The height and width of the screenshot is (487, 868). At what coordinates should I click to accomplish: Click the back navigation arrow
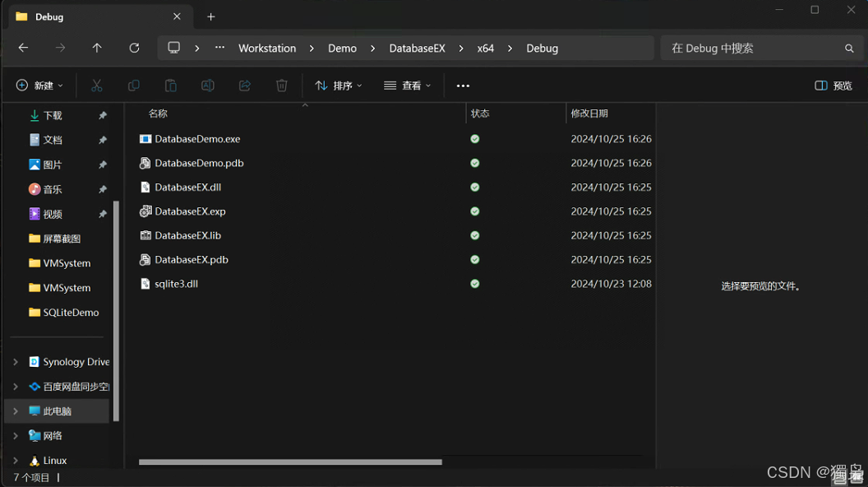click(23, 48)
